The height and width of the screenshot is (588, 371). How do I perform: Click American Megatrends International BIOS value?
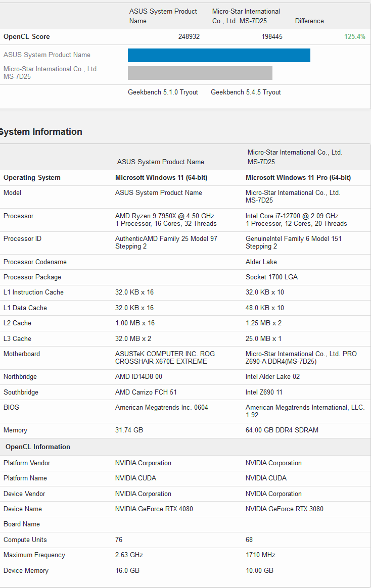pos(305,411)
